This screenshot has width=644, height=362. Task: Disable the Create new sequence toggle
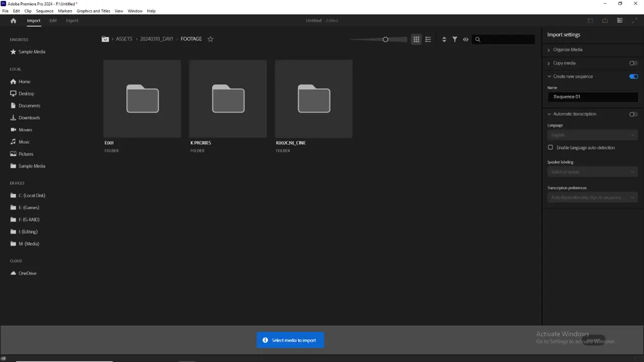point(633,77)
